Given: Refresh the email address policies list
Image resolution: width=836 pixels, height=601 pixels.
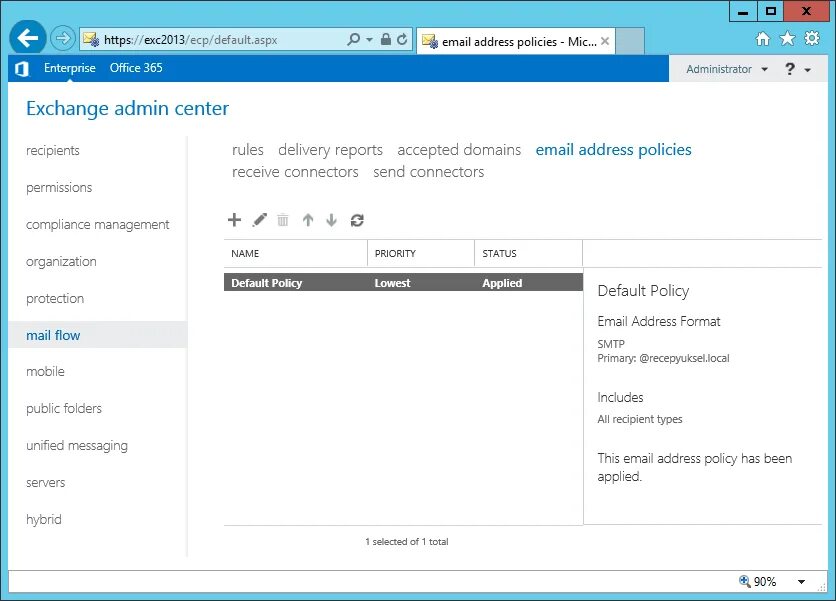Looking at the screenshot, I should coord(357,220).
